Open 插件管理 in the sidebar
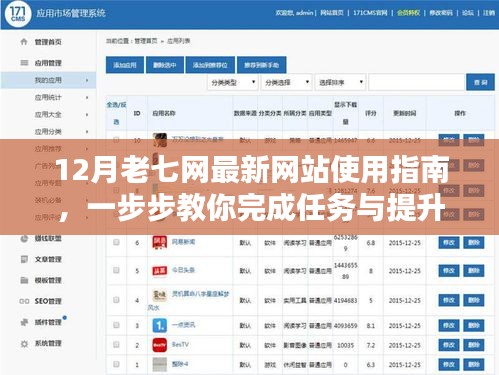The width and height of the screenshot is (499, 375). pyautogui.click(x=48, y=322)
